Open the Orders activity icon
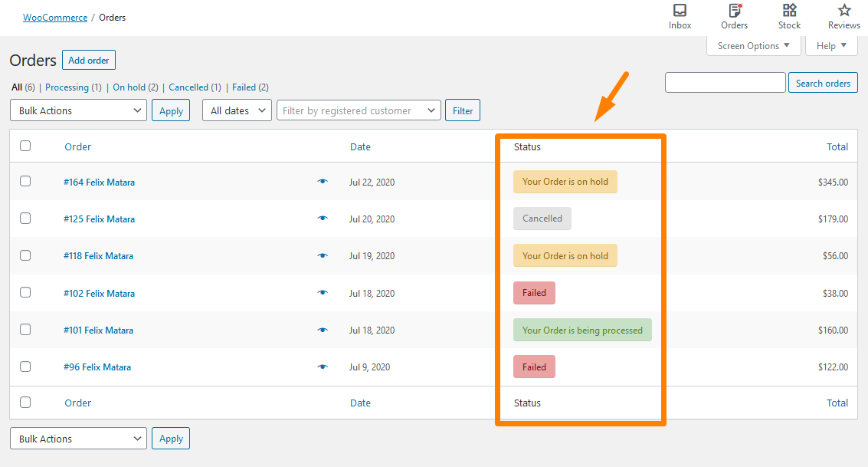This screenshot has height=467, width=868. click(x=734, y=17)
